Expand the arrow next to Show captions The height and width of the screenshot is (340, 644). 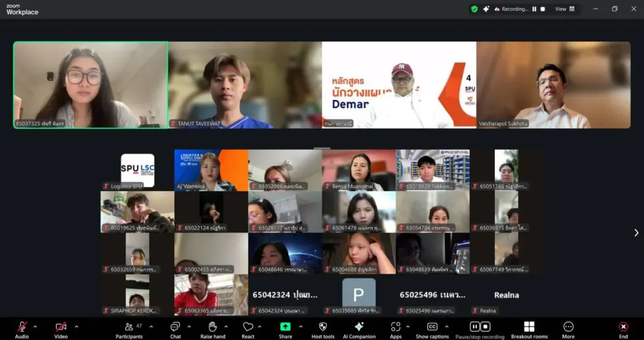pyautogui.click(x=447, y=327)
